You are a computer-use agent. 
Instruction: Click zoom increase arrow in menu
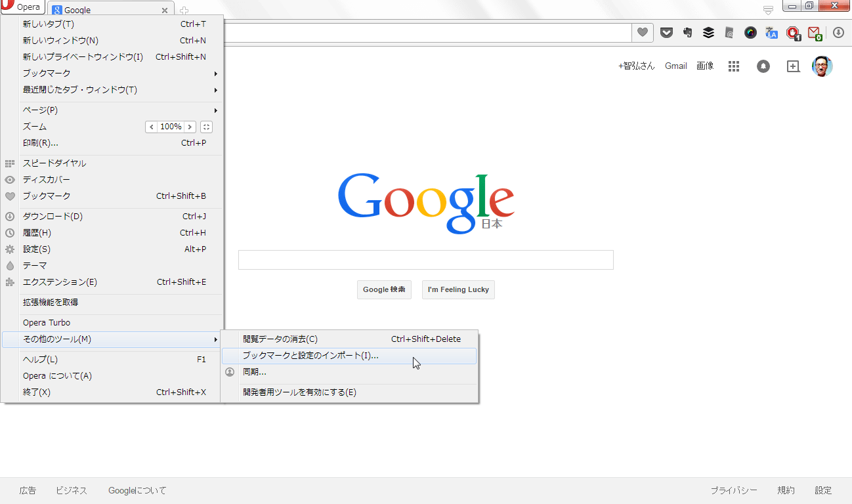[190, 127]
